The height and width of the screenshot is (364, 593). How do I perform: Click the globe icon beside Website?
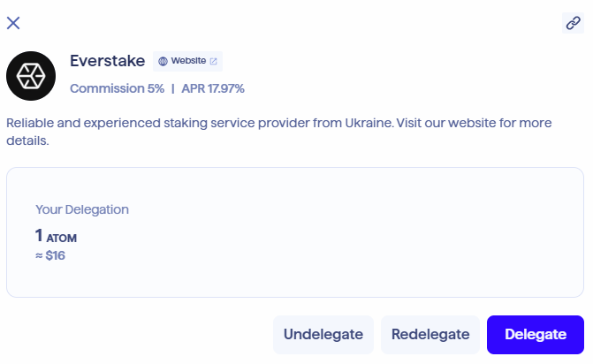pyautogui.click(x=163, y=61)
